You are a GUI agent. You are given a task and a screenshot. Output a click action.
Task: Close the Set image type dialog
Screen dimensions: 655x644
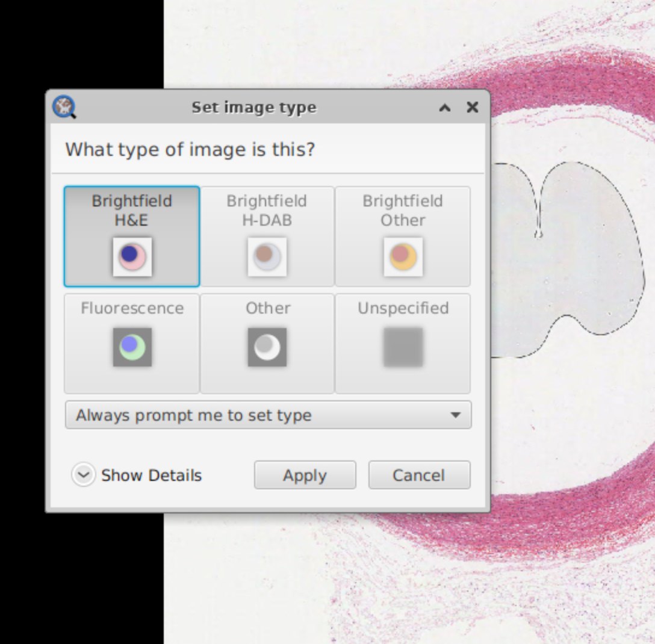(473, 108)
